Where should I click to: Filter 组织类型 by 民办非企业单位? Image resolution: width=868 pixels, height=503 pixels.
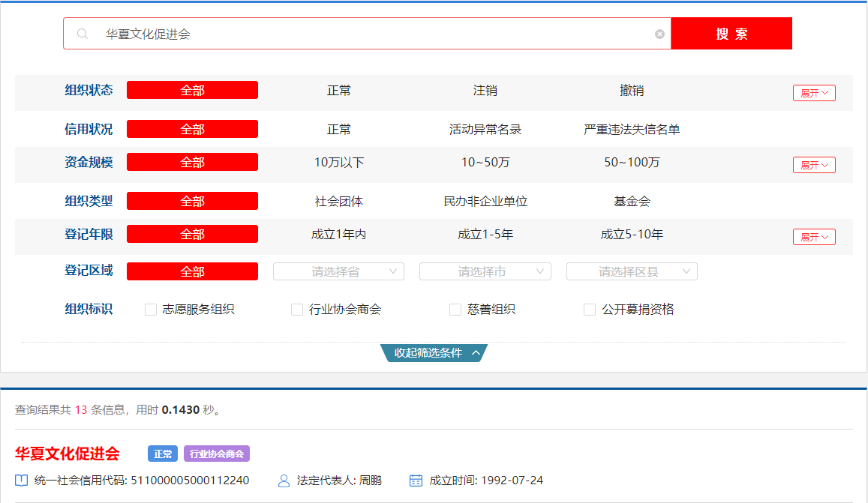pyautogui.click(x=485, y=201)
